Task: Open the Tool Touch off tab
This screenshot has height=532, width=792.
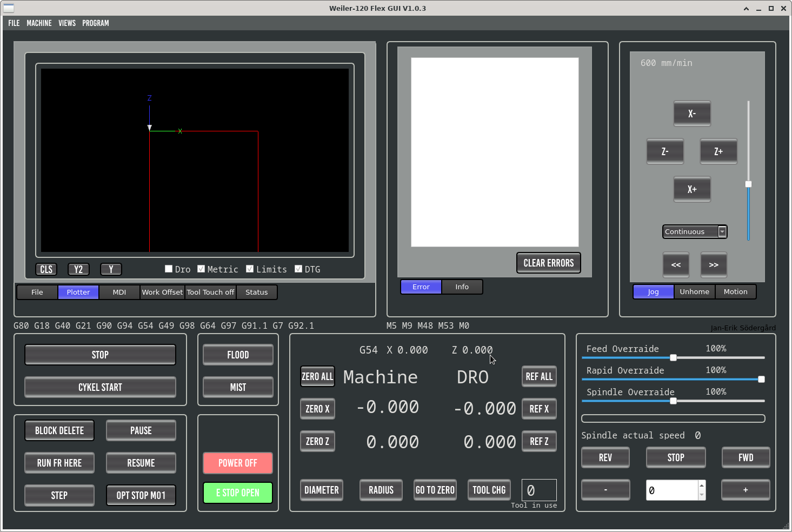Action: point(211,292)
